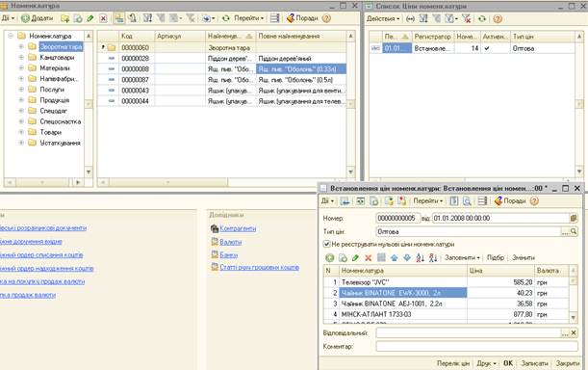Collapse the root Номенклатура tree node
Screen dimensions: 588x370
pos(11,36)
